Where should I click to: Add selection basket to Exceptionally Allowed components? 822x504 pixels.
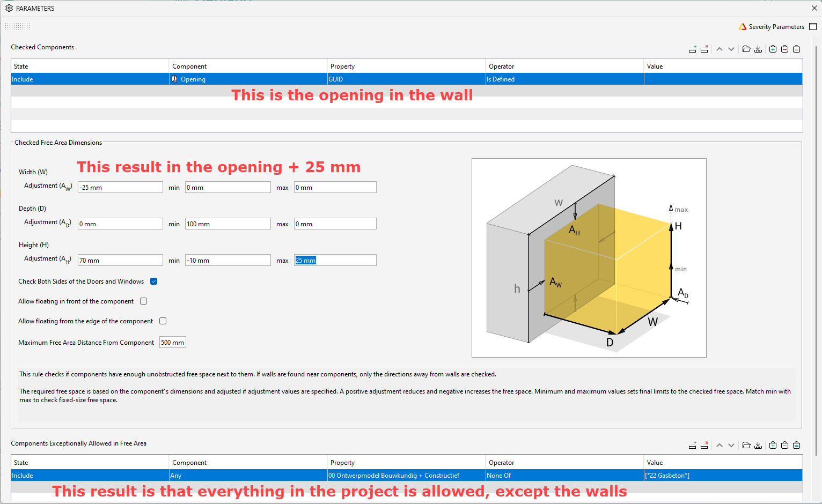click(x=773, y=446)
